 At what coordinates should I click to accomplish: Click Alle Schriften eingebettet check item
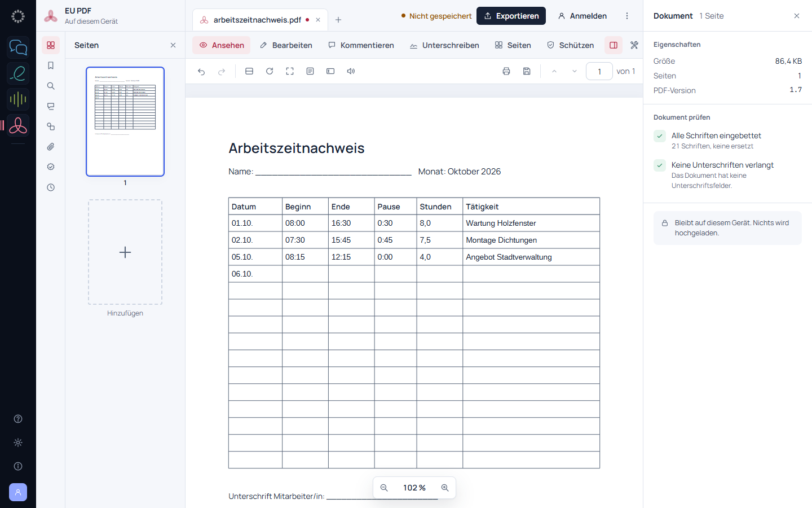pos(727,141)
